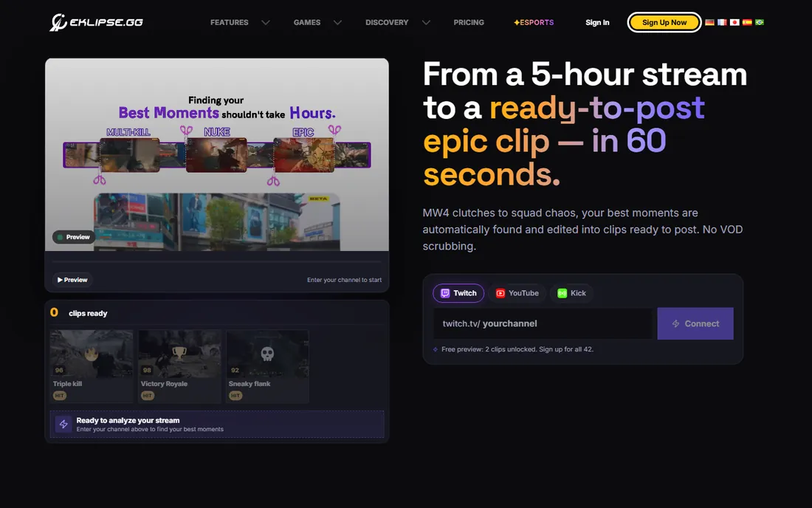Click the flame icon on the Triple kill clip
812x508 pixels.
(x=91, y=354)
